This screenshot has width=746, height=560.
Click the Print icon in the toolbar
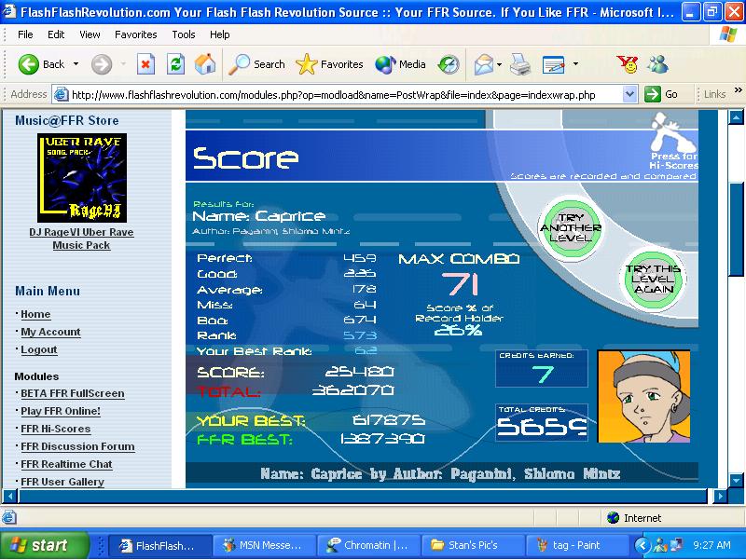pyautogui.click(x=520, y=64)
